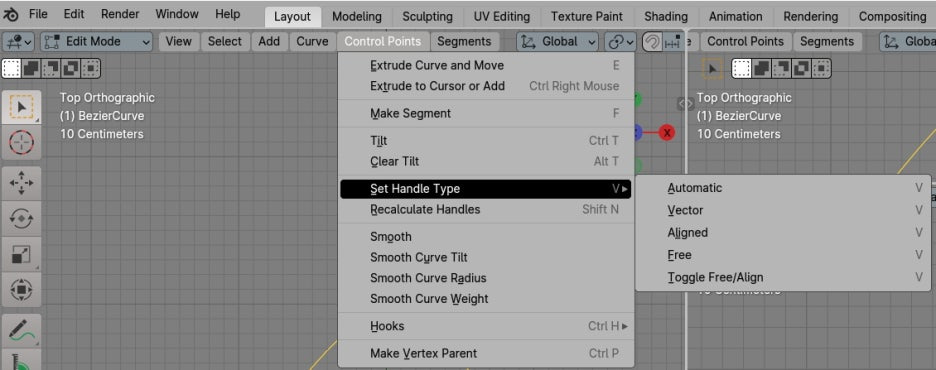Screen dimensions: 936x370
Task: Click the Blender logo icon
Action: tap(13, 14)
